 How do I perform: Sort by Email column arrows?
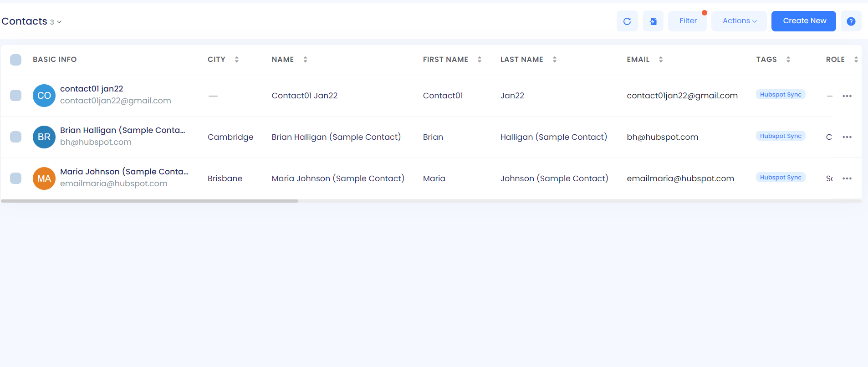(660, 60)
